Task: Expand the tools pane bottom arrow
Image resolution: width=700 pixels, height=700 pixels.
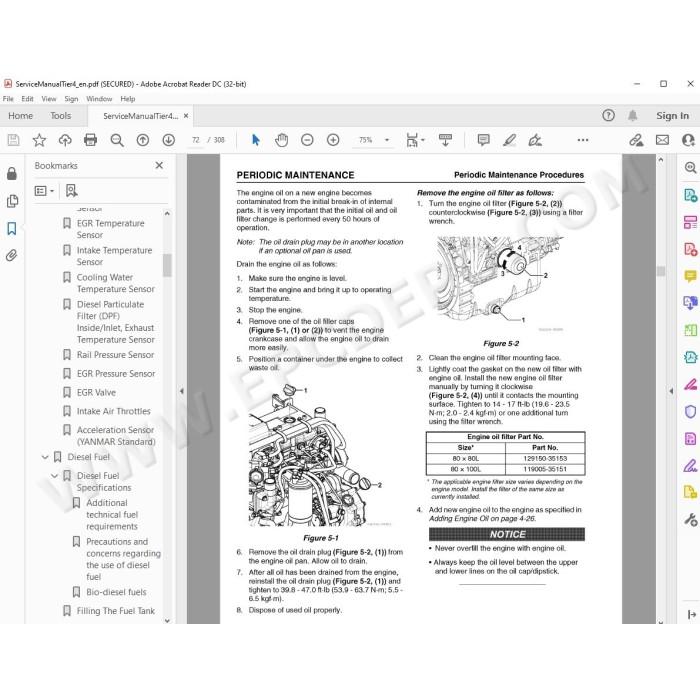Action: [692, 615]
